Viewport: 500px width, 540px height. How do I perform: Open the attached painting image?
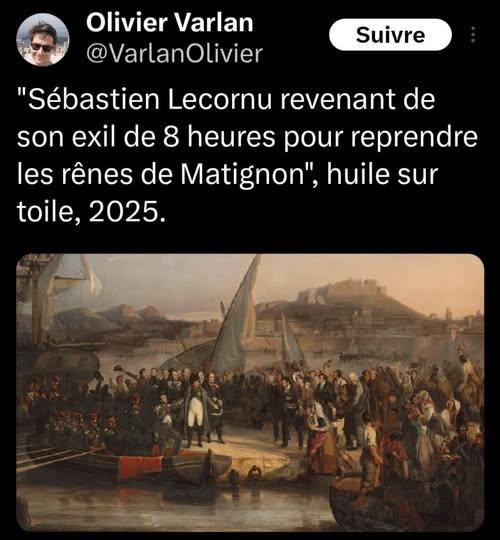tap(250, 392)
